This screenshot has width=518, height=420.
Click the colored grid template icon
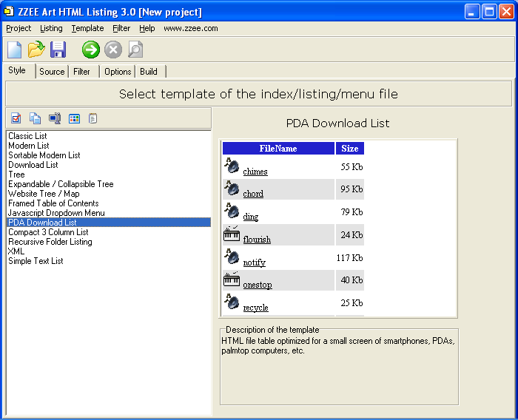(74, 118)
